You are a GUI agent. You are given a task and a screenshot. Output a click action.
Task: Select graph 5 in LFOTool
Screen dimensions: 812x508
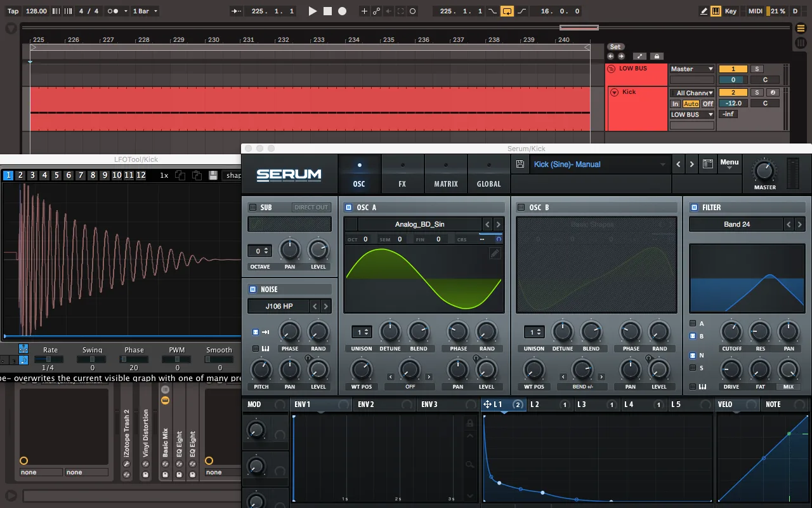point(56,175)
